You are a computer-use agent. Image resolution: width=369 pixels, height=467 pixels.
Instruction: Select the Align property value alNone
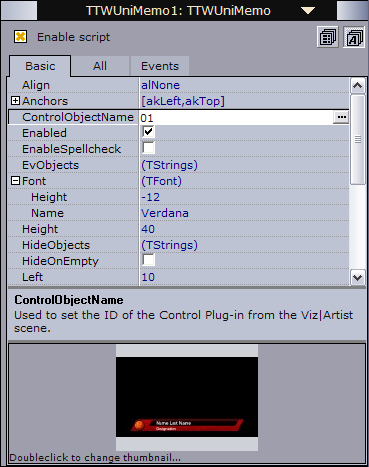(x=160, y=85)
